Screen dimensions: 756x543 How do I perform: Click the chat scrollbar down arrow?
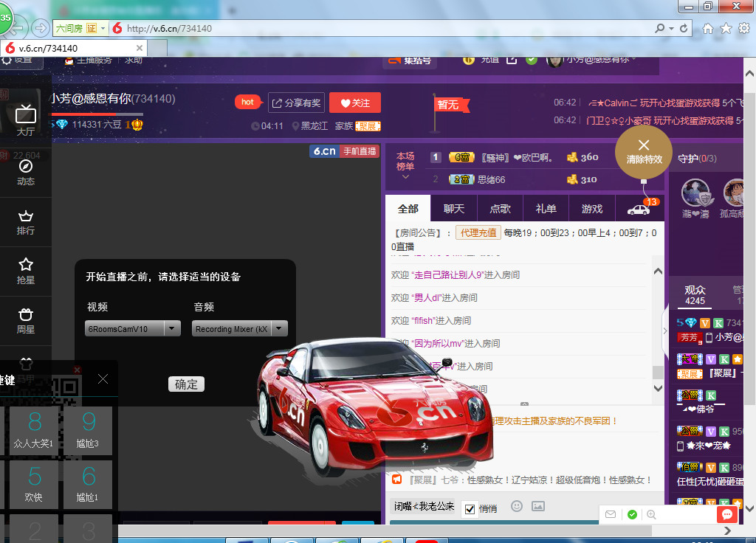tap(658, 388)
